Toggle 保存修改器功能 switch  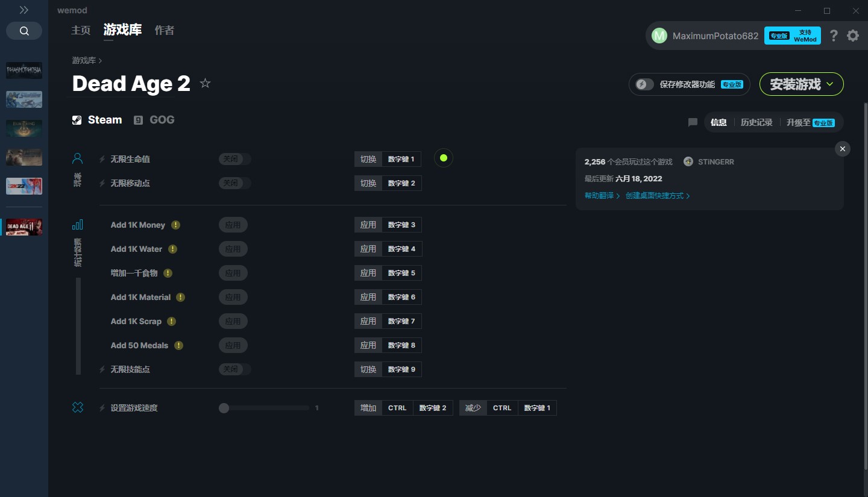point(644,84)
